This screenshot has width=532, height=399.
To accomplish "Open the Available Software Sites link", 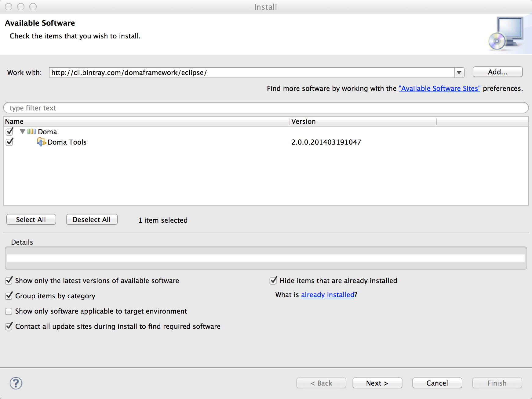I will pos(439,88).
